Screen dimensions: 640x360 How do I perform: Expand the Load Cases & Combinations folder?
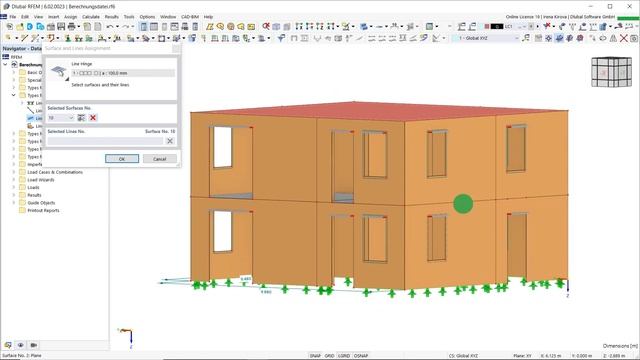(13, 172)
